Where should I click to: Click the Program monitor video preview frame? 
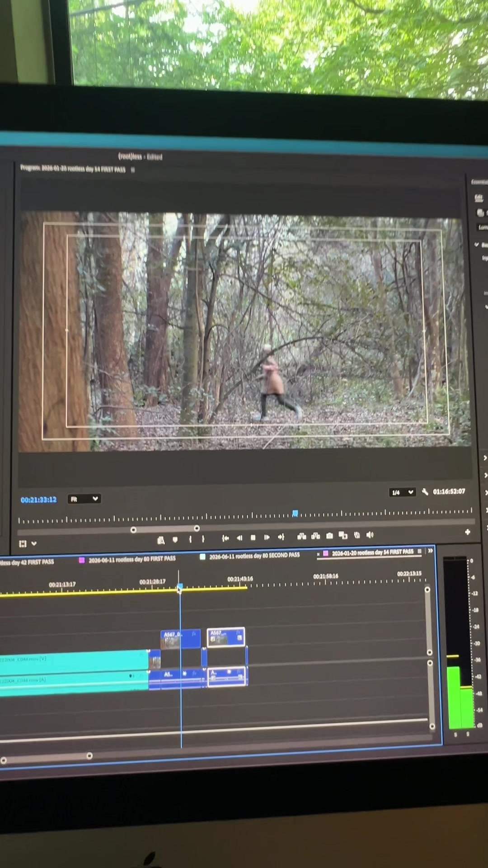click(x=244, y=331)
